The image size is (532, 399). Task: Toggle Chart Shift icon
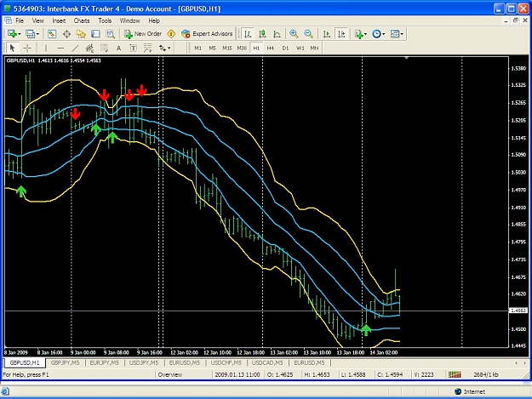coord(341,34)
